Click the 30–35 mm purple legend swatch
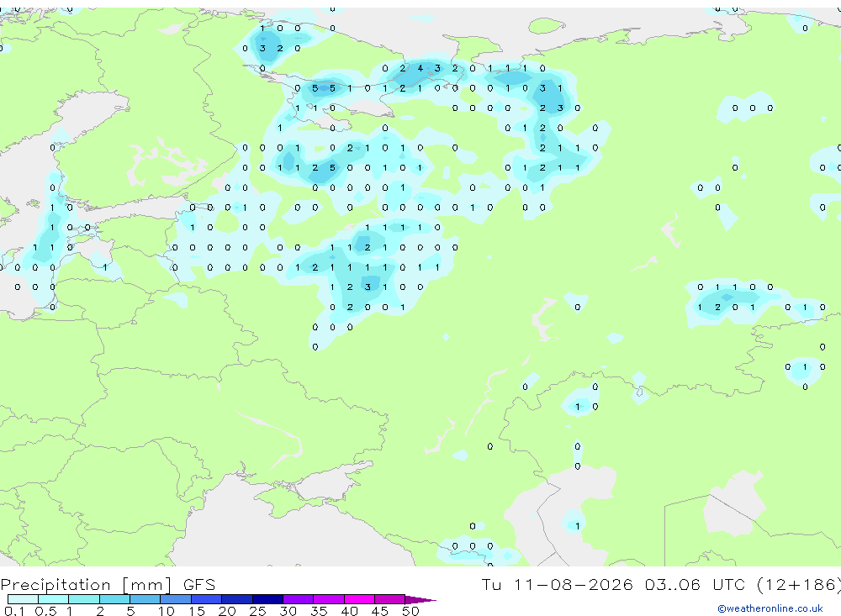The image size is (841, 616). pos(299,599)
